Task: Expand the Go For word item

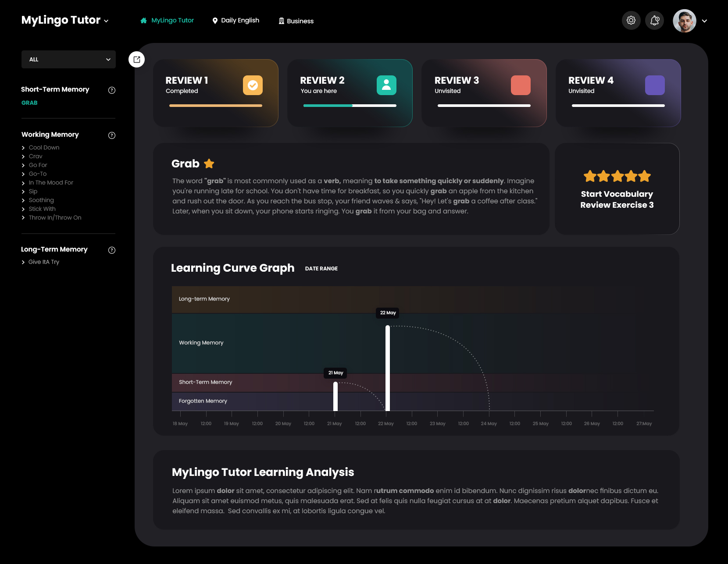Action: [34, 165]
